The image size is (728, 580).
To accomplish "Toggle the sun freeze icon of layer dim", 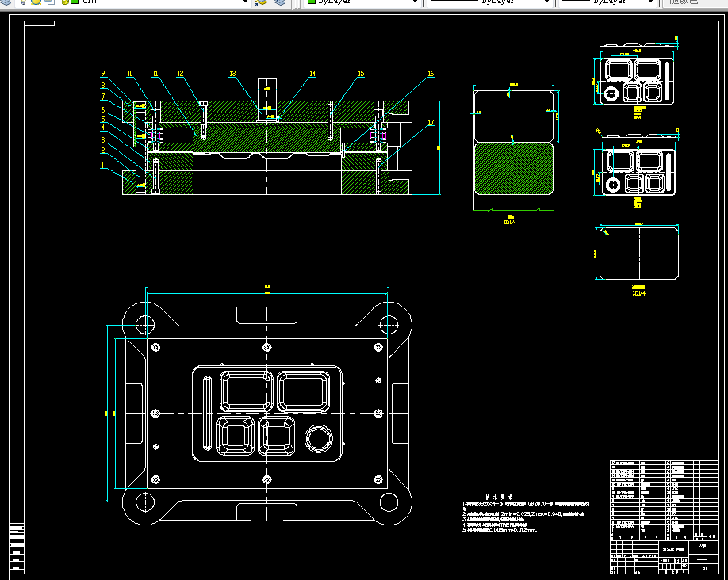I will click(36, 2).
